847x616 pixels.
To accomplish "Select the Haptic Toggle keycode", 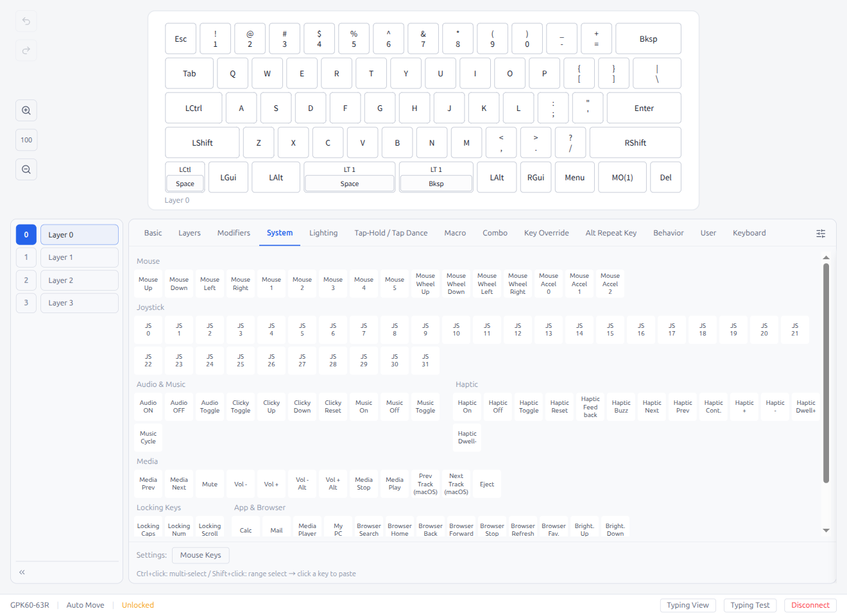I will (x=528, y=406).
